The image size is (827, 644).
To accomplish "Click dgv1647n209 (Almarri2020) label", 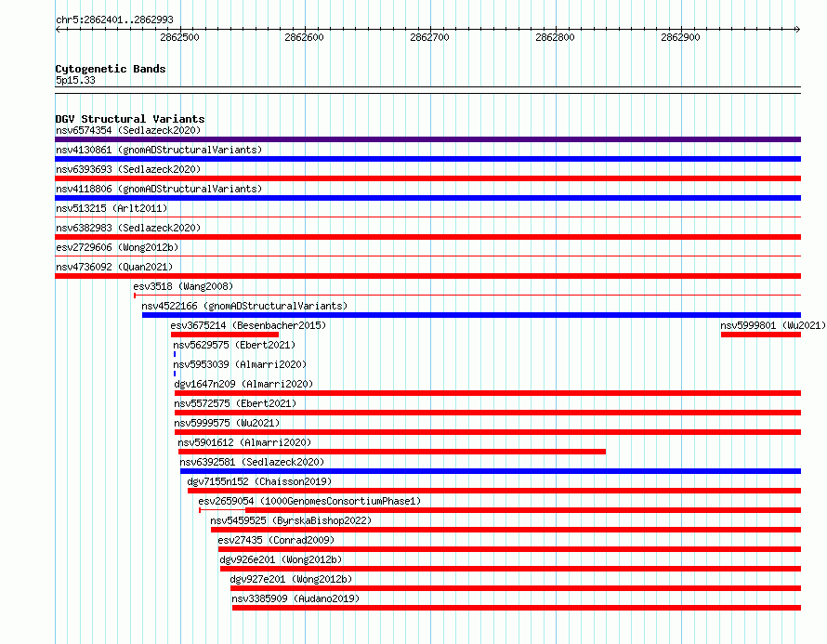I will point(243,384).
